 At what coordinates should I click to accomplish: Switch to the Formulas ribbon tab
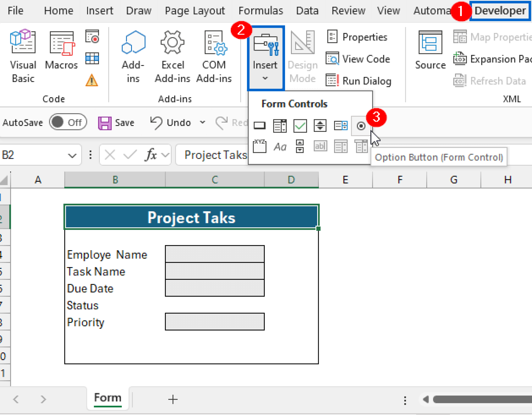(261, 11)
